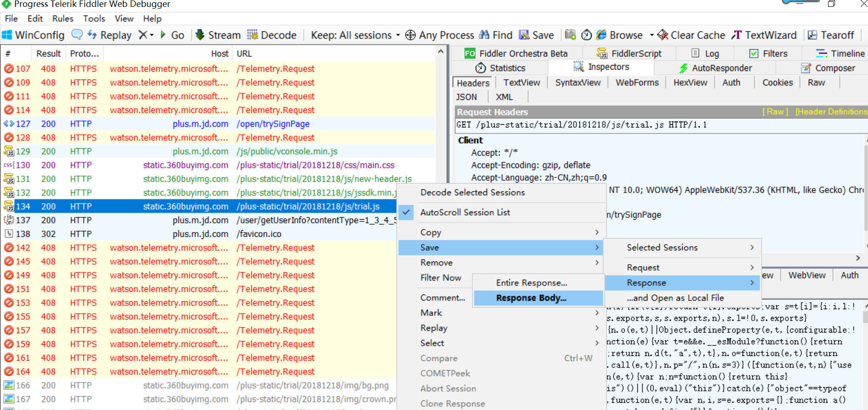Choose Entire Response... menu item
The height and width of the screenshot is (410, 868).
coord(538,283)
